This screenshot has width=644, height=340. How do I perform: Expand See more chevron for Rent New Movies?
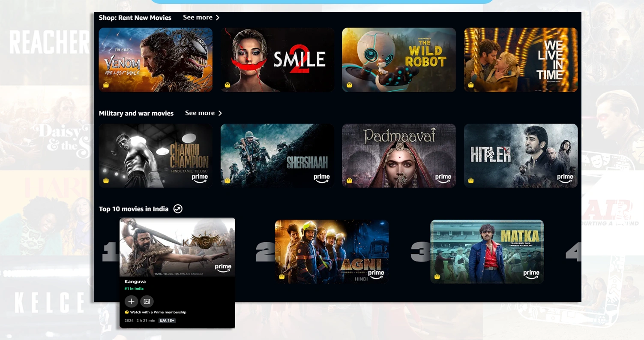coord(218,18)
